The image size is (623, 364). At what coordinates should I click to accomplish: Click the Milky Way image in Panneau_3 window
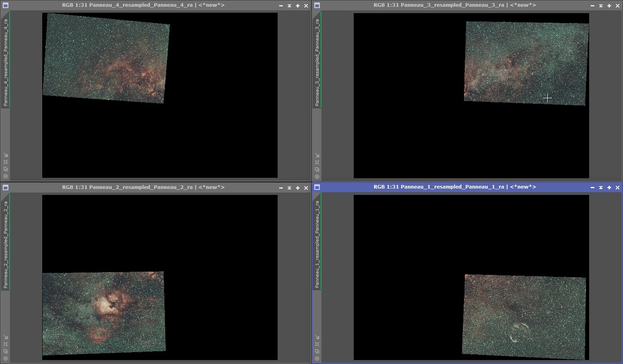coord(526,63)
